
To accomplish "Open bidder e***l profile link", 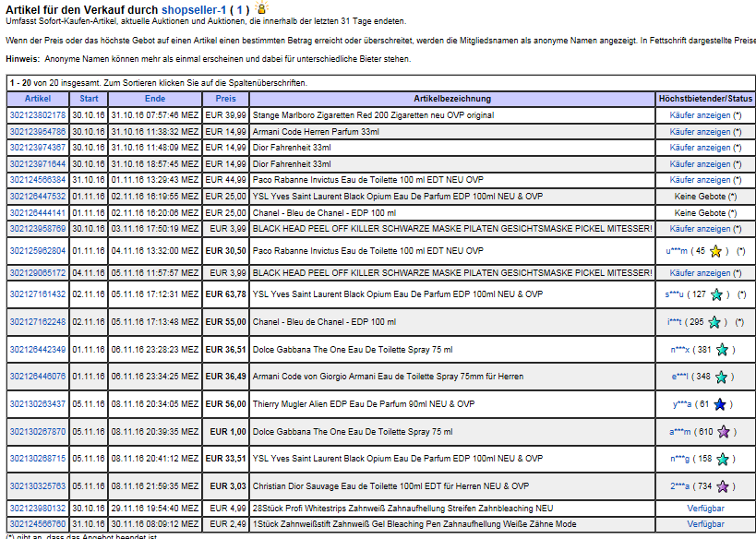I will coord(679,377).
